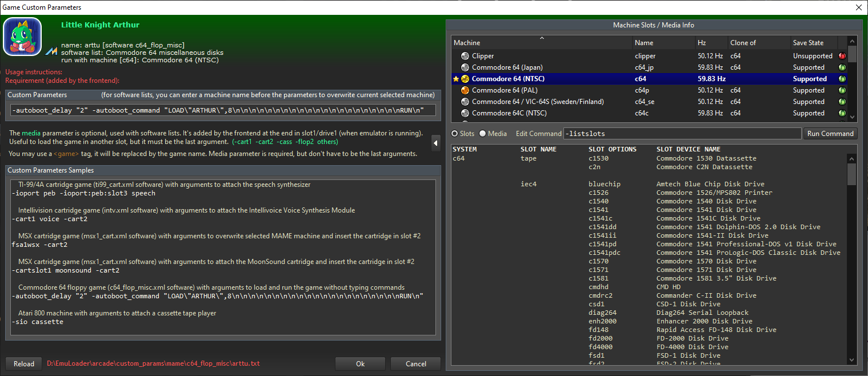Screen dimensions: 868x376
Task: Click green status light for Commodore 64 (Japan)
Action: [x=842, y=67]
